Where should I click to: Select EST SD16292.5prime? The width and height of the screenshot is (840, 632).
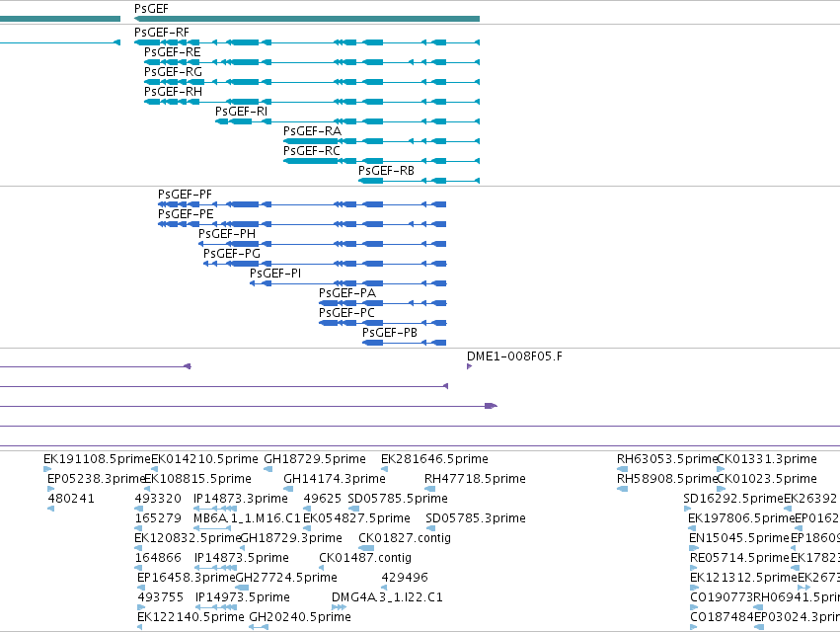pyautogui.click(x=733, y=499)
